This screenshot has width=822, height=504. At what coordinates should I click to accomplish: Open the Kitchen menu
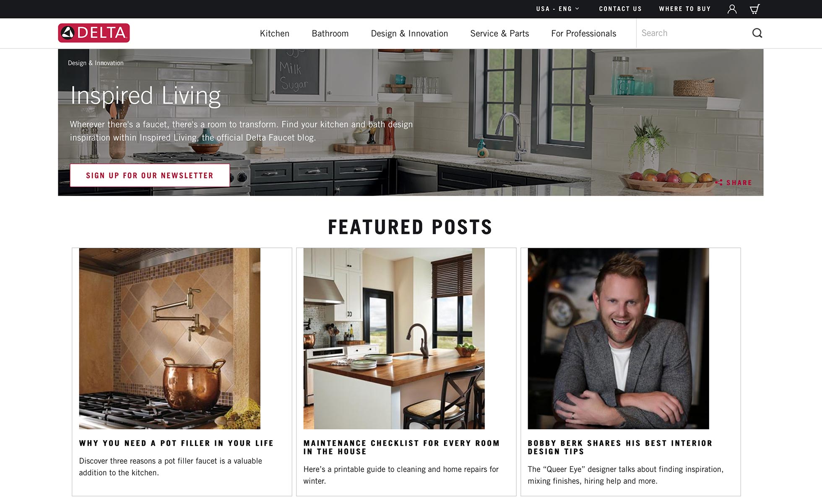275,34
